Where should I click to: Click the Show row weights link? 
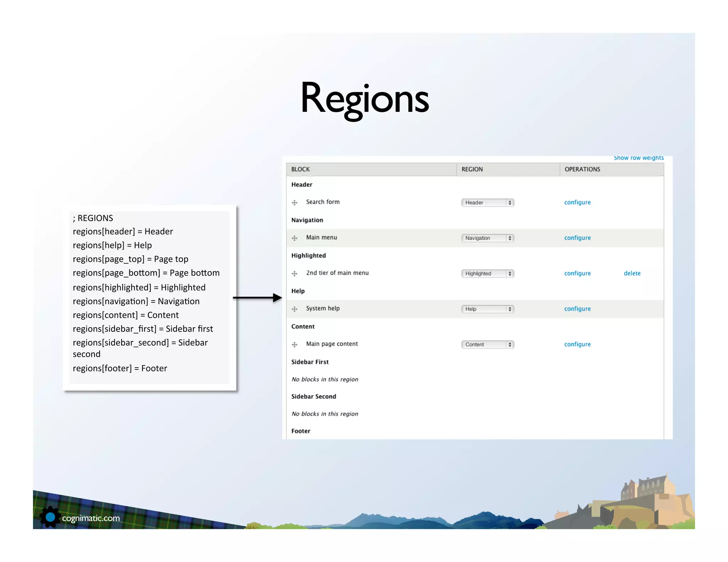[x=638, y=158]
